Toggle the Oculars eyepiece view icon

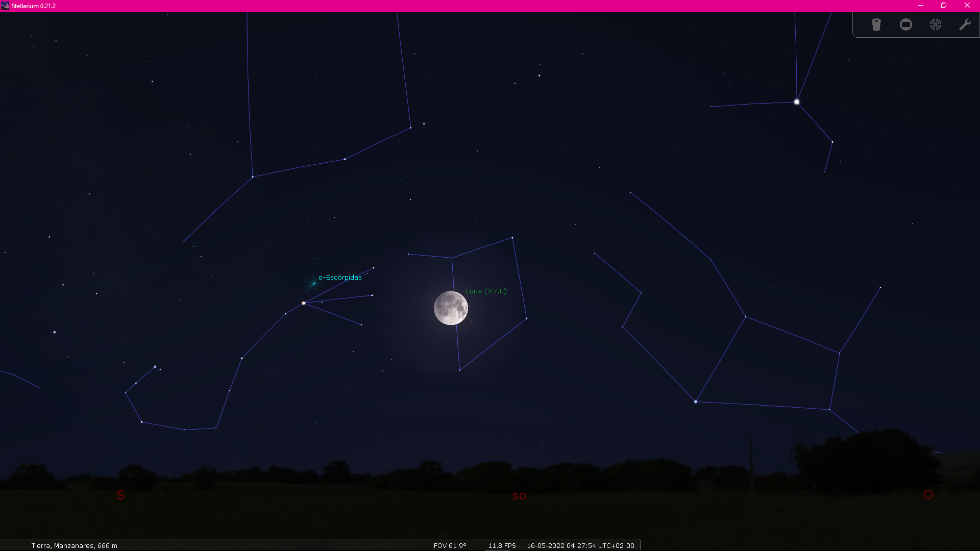click(x=876, y=24)
